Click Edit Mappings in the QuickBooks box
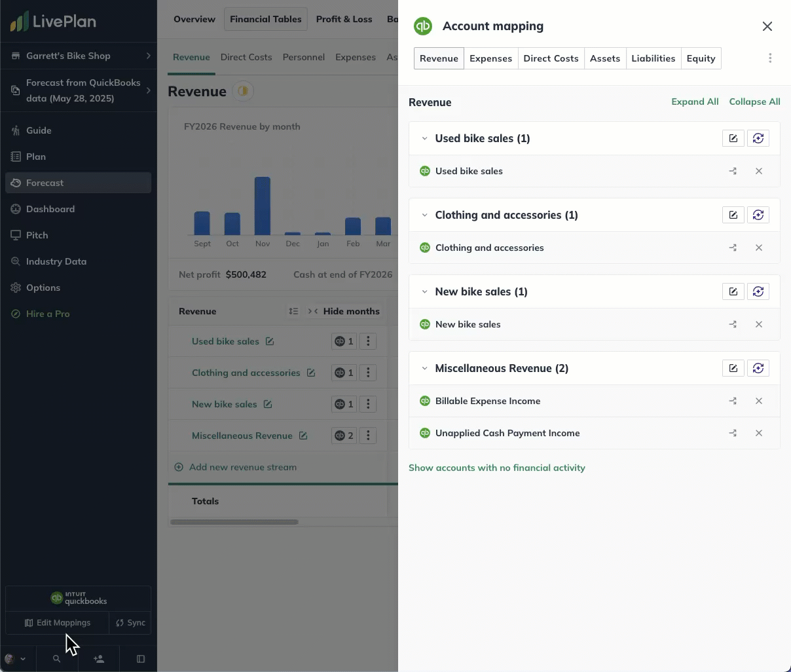 pos(58,623)
